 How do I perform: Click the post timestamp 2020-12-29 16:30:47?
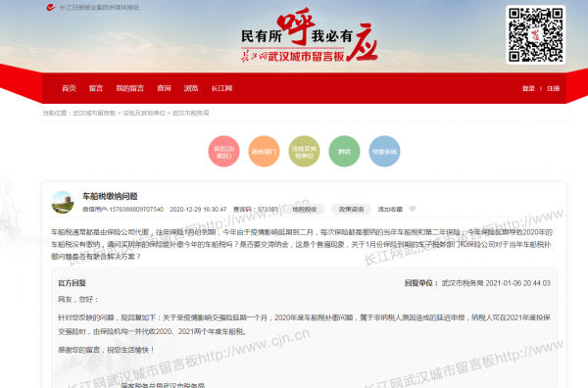click(198, 209)
